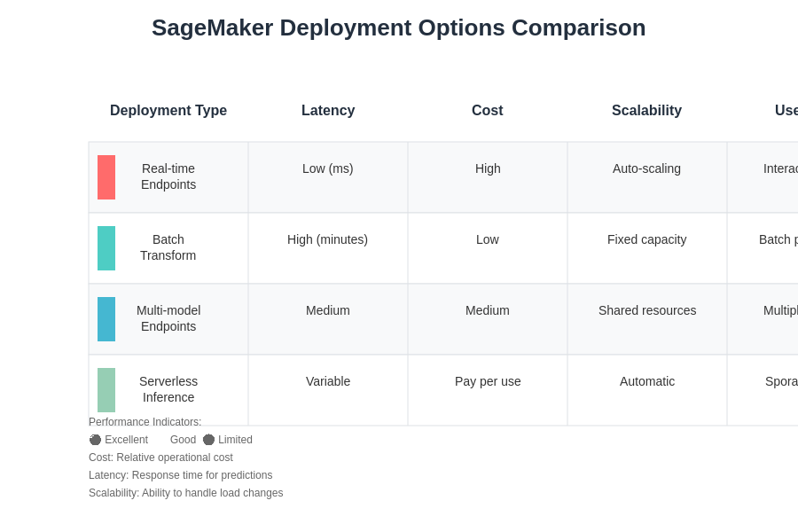Click the blue Multi-model Endpoints color bar
This screenshot has width=798, height=532.
(106, 319)
